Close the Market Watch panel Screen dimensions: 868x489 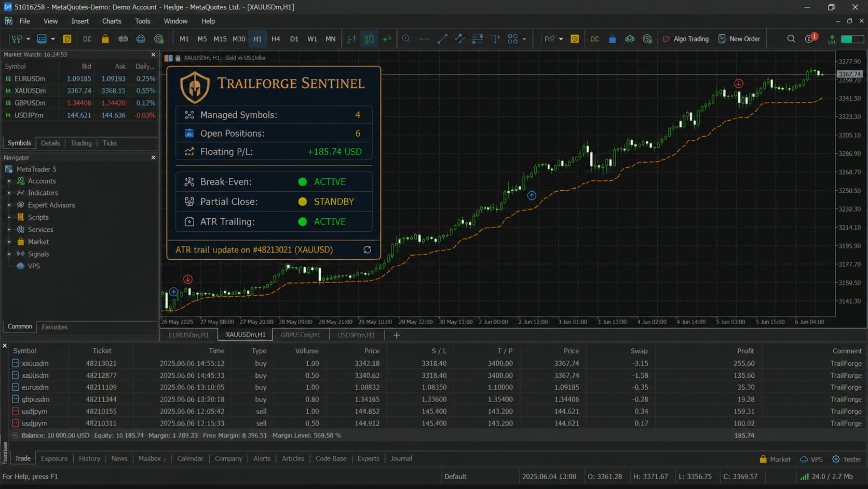153,55
